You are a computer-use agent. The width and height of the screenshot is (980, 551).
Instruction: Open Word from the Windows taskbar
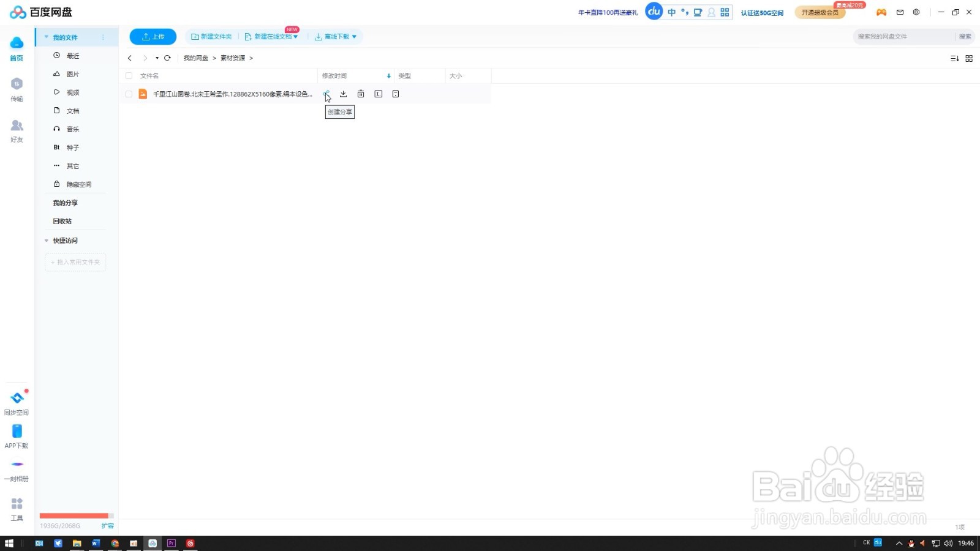click(96, 543)
